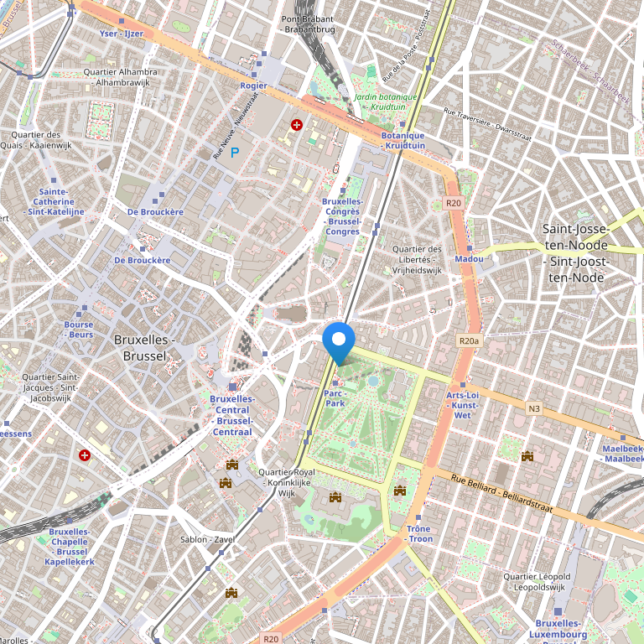
Task: Click the hospital red cross icon near Rogier
Action: (297, 125)
